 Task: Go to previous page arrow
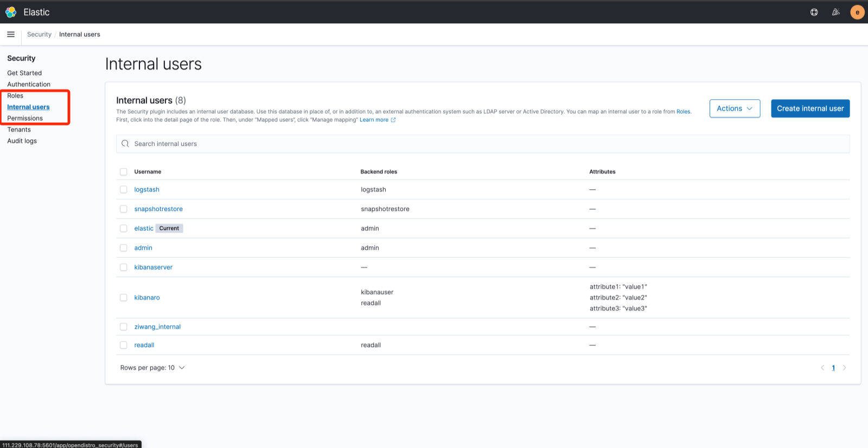[822, 368]
